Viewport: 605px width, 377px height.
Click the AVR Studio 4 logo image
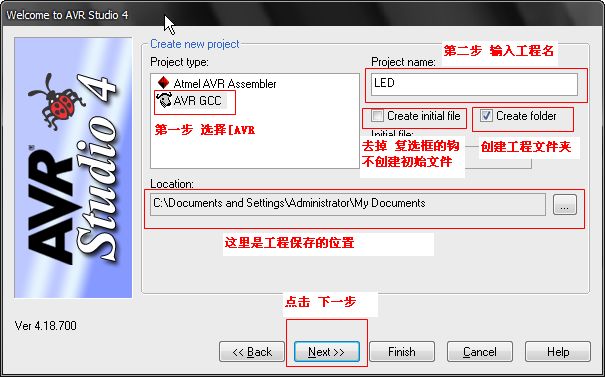pyautogui.click(x=73, y=167)
